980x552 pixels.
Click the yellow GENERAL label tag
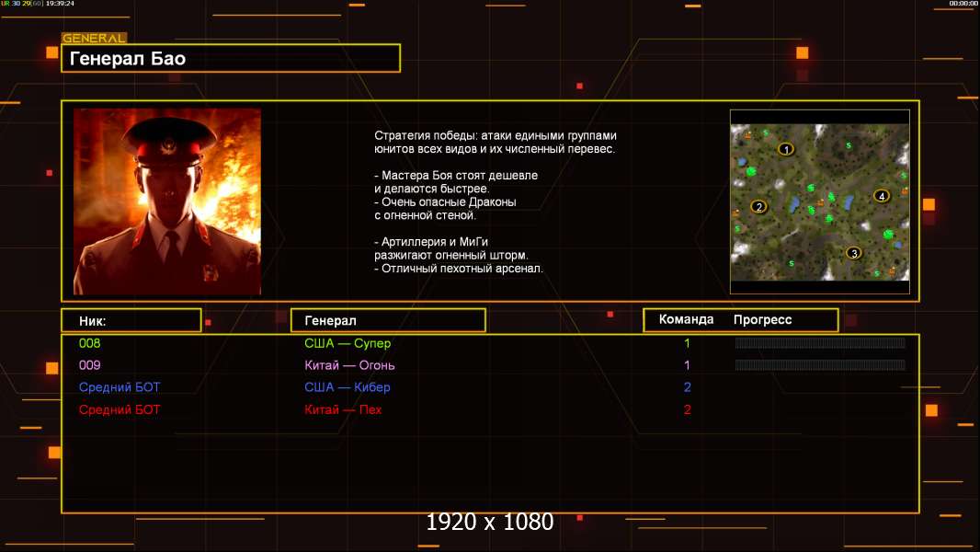pos(94,38)
